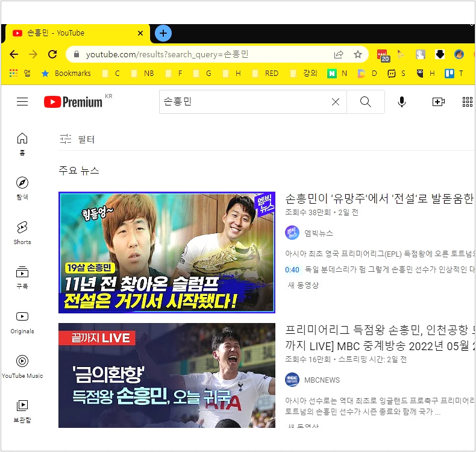The image size is (476, 452).
Task: Bookmark this page with the star icon
Action: point(358,54)
